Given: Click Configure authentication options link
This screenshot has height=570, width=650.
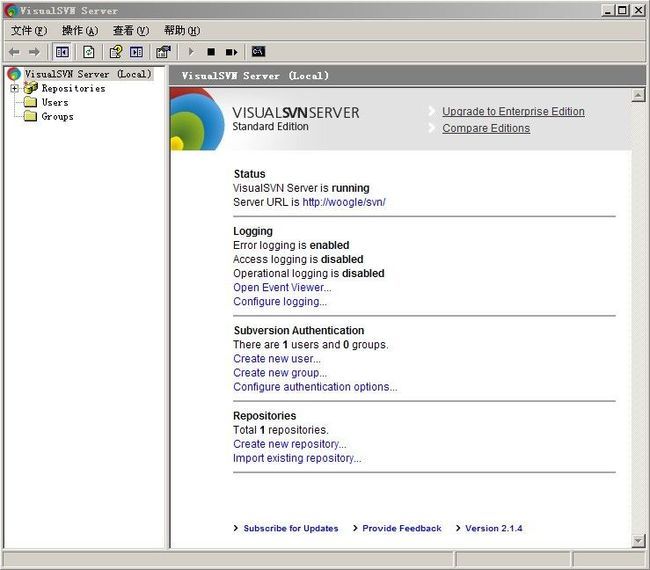Looking at the screenshot, I should 315,387.
